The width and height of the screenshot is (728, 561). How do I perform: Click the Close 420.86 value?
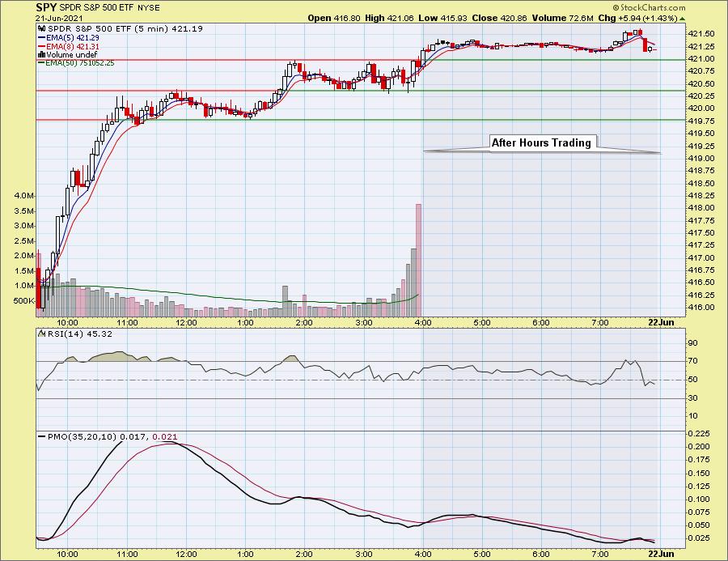point(500,19)
